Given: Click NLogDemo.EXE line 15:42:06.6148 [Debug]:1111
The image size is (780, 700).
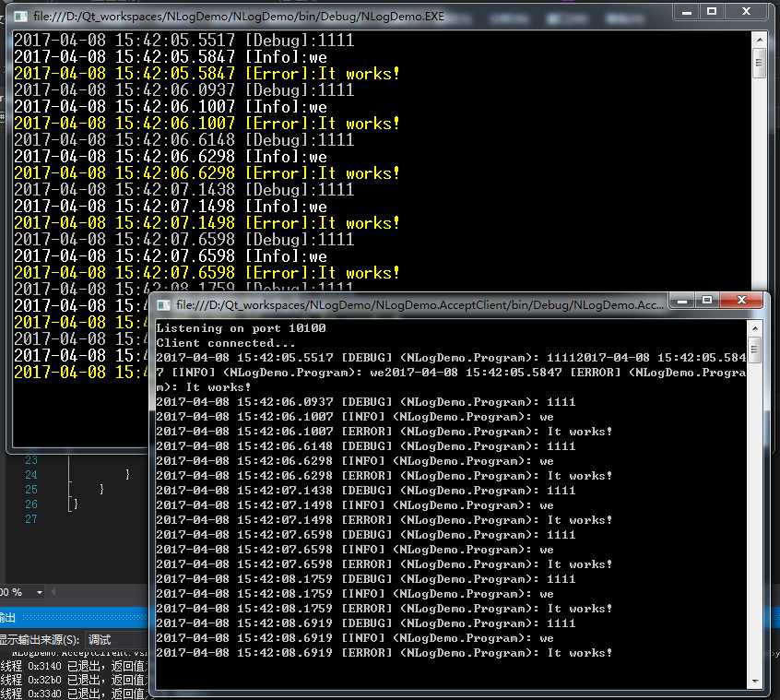Looking at the screenshot, I should tap(183, 140).
